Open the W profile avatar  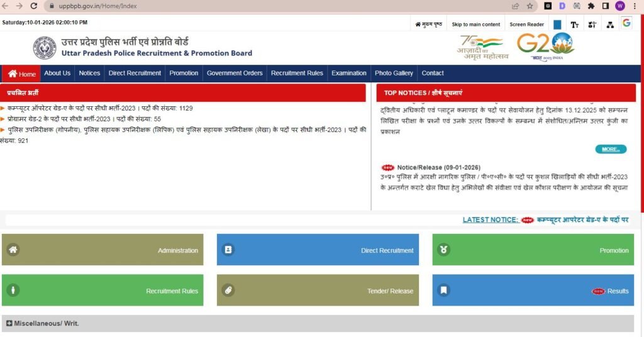[620, 6]
